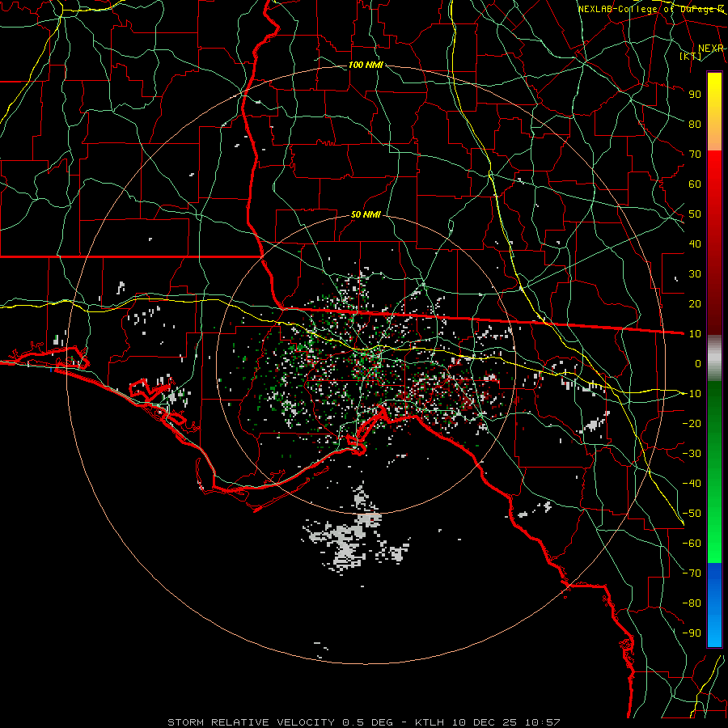This screenshot has height=728, width=728.
Task: Select the 20 value on velocity scale
Action: [695, 303]
